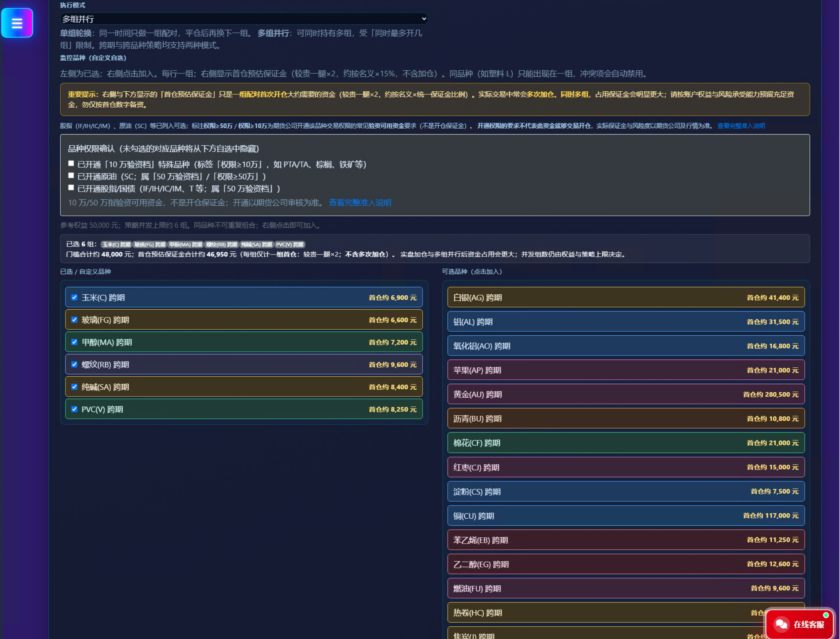
Task: Open the 在线客服 chat widget
Action: (x=800, y=624)
